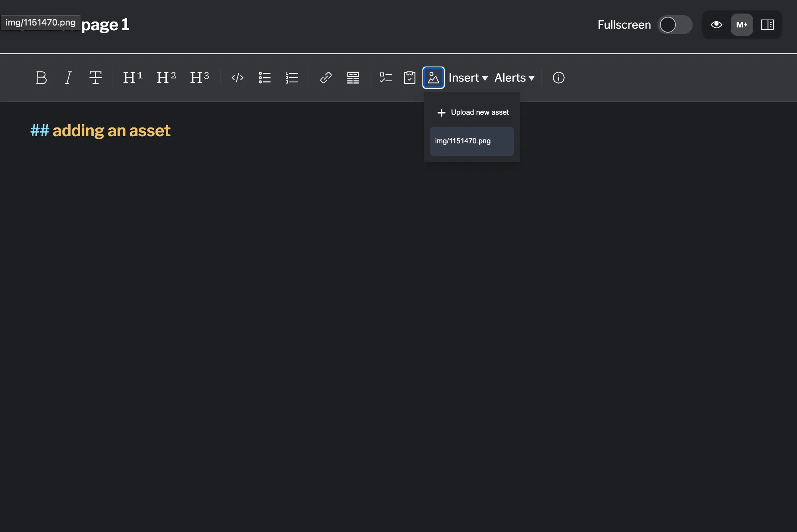
Task: Insert a task checklist
Action: click(385, 78)
